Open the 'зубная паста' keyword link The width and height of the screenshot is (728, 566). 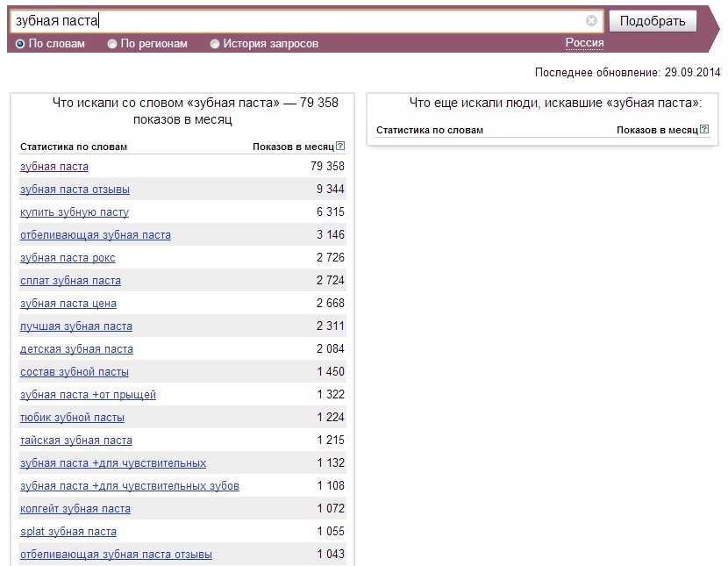pyautogui.click(x=54, y=166)
